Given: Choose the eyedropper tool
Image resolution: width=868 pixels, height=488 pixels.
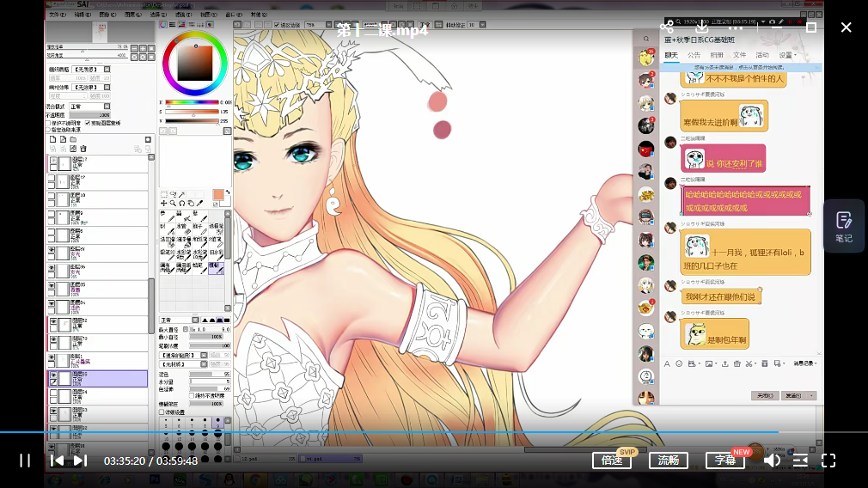Looking at the screenshot, I should (x=200, y=204).
